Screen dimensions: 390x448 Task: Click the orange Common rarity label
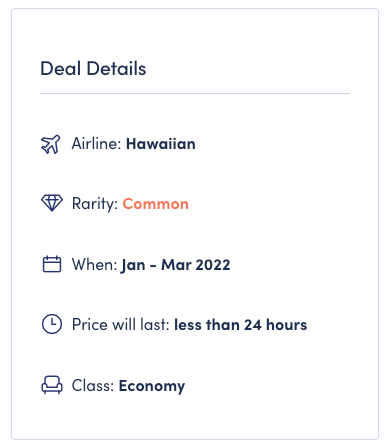[x=155, y=204]
